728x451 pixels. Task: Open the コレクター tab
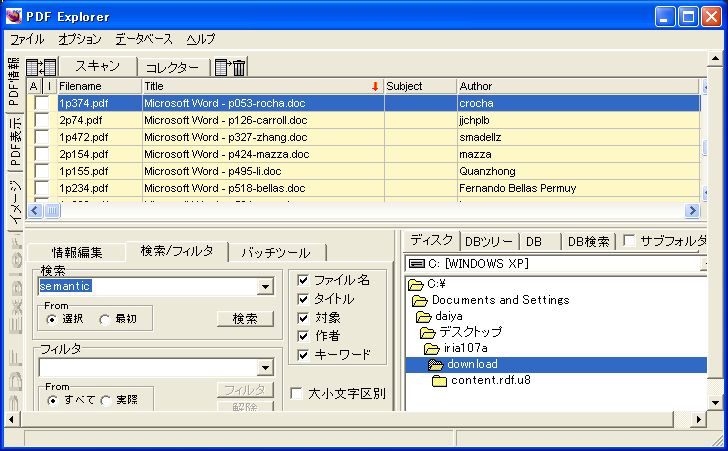(x=172, y=68)
